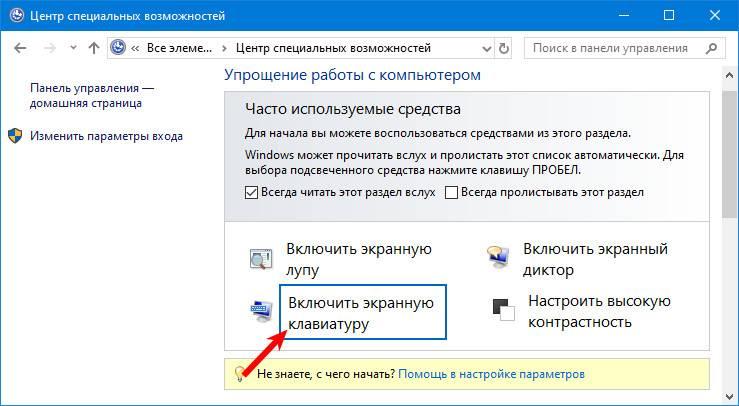This screenshot has height=406, width=739.
Task: Click the High Contrast icon
Action: pos(503,310)
